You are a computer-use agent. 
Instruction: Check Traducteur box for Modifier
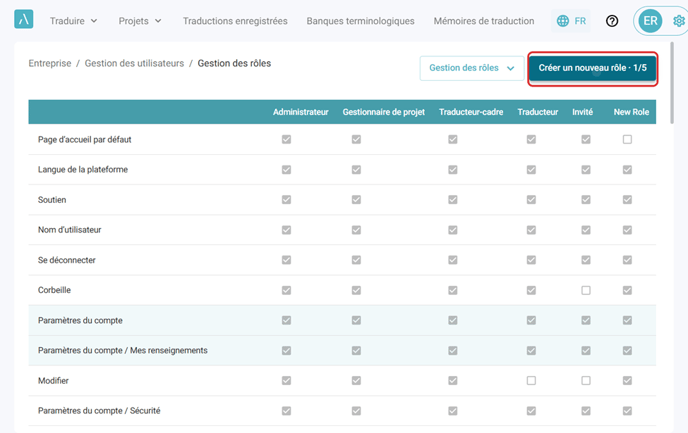(x=531, y=380)
